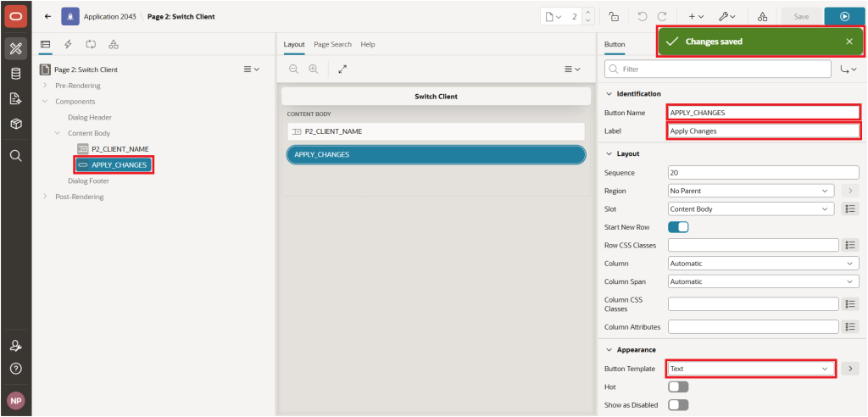Click the Button Name input field
Screen dimensions: 868x417
click(764, 113)
